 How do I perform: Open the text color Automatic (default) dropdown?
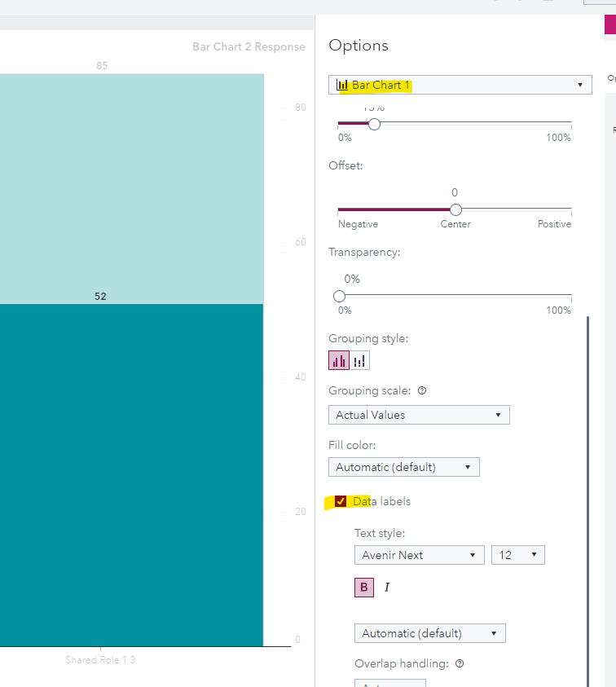[429, 633]
